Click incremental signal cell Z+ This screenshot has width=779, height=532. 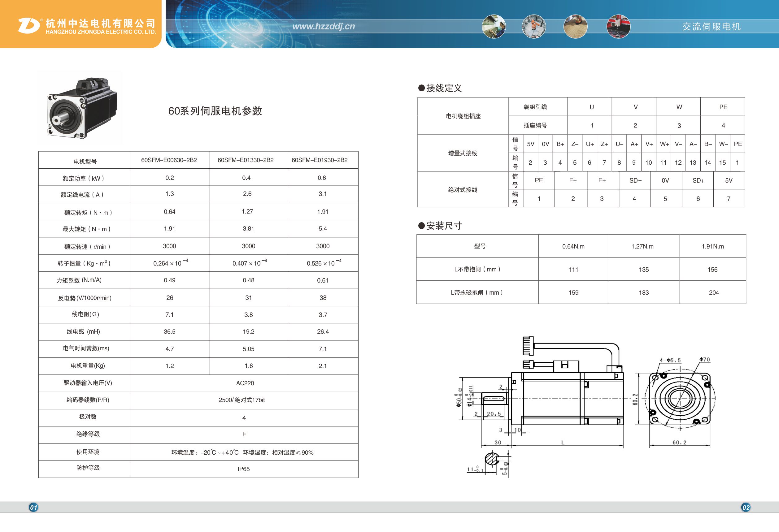tap(604, 144)
